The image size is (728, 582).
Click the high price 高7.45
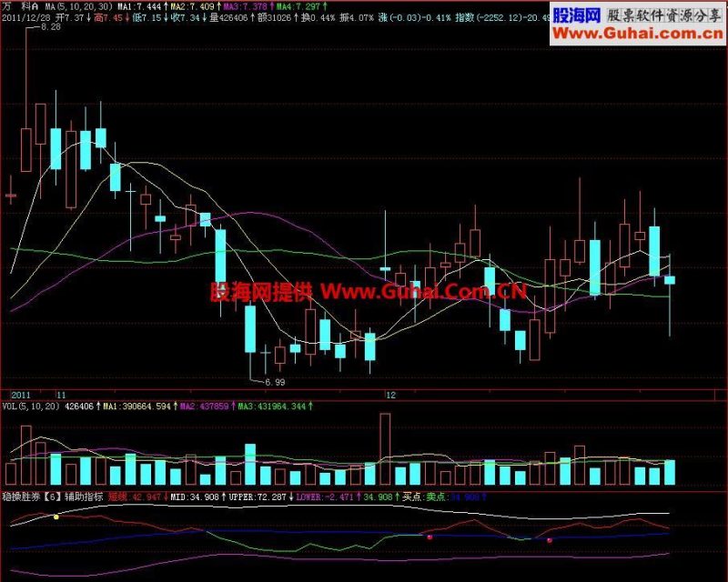click(x=108, y=18)
